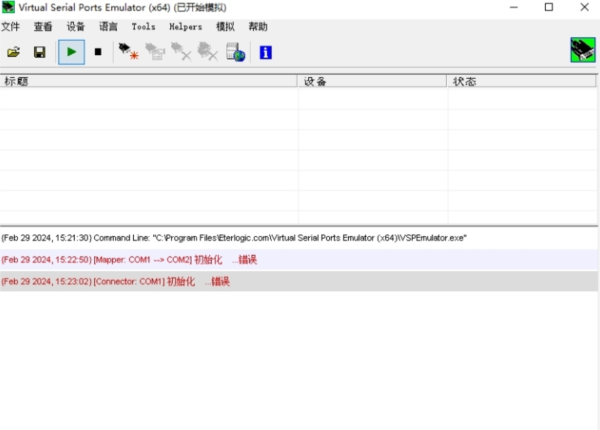Viewport: 600px width, 430px height.
Task: Delete selected device toolbar icon
Action: (x=181, y=52)
